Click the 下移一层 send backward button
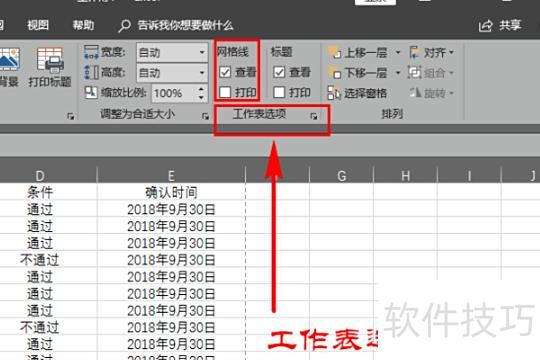Image resolution: width=540 pixels, height=360 pixels. (358, 73)
